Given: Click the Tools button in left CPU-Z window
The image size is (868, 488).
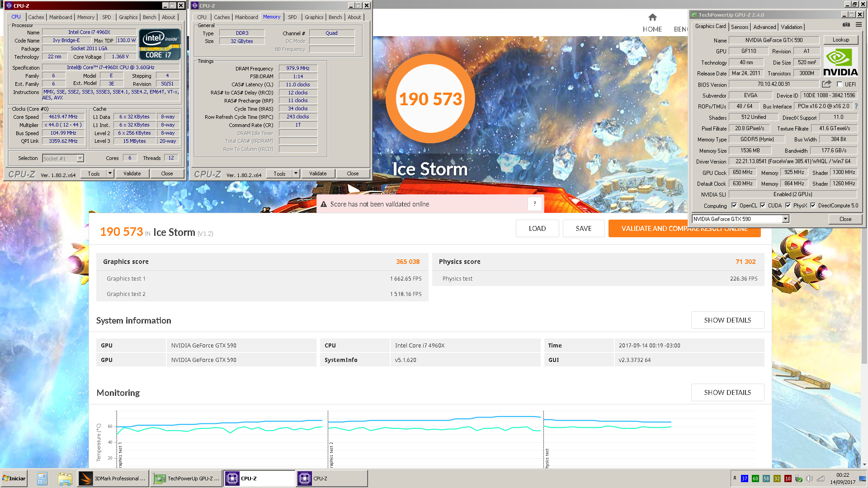Looking at the screenshot, I should [x=94, y=174].
